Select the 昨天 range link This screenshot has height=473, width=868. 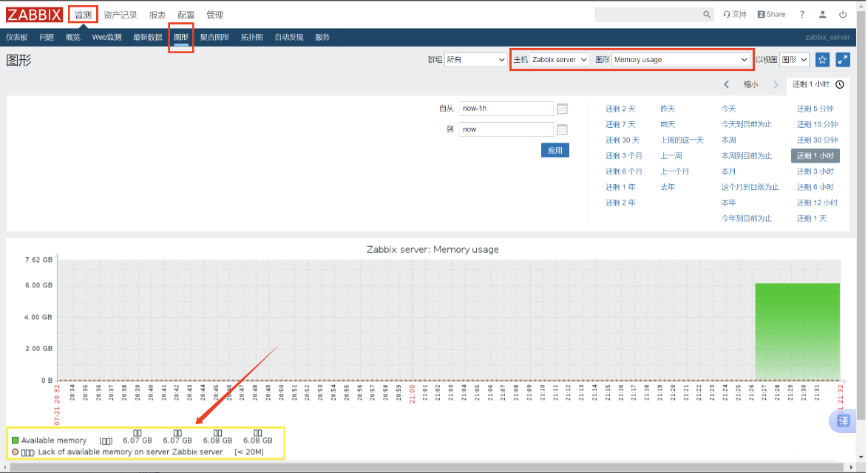[668, 109]
